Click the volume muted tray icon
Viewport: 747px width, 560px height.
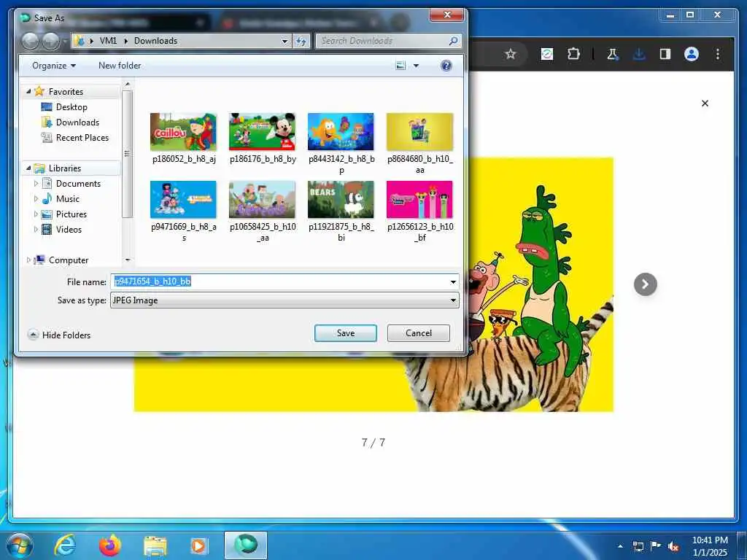[673, 546]
